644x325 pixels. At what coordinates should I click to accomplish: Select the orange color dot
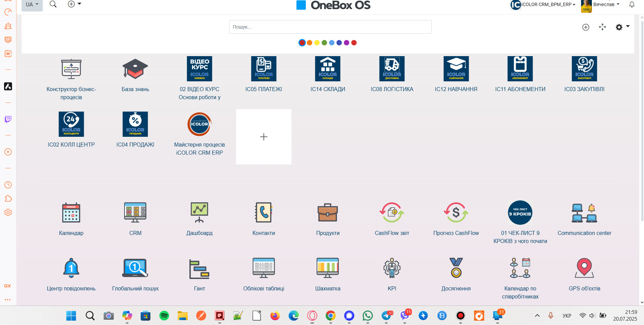click(x=310, y=43)
